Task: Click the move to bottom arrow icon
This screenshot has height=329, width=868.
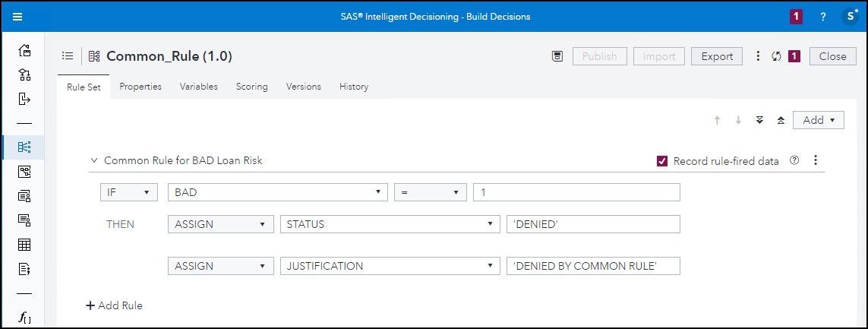Action: click(759, 120)
